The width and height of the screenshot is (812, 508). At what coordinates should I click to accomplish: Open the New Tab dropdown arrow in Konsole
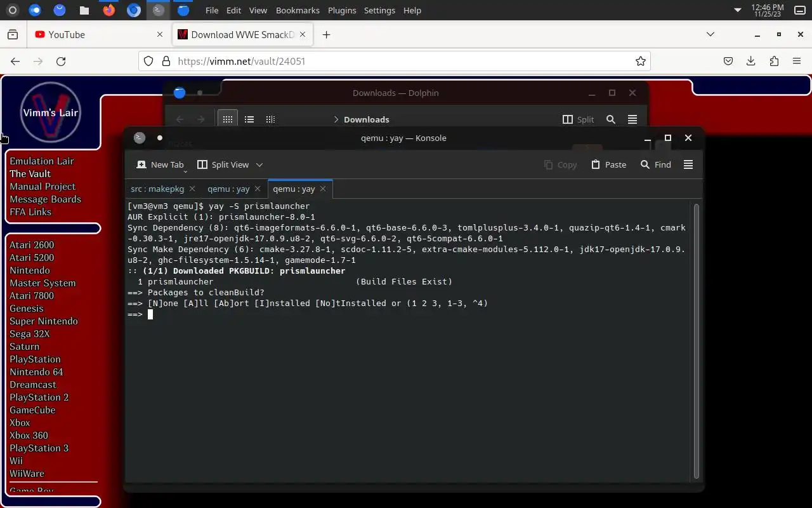tap(186, 170)
